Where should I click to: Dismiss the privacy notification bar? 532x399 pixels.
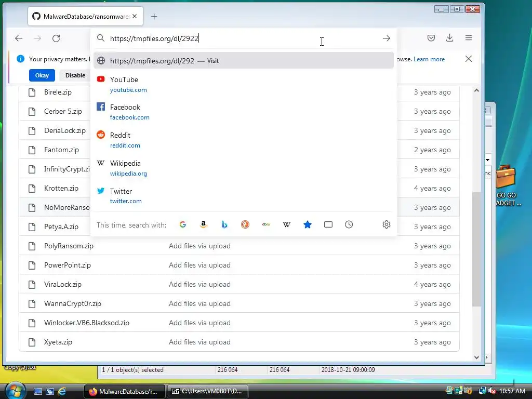(469, 59)
